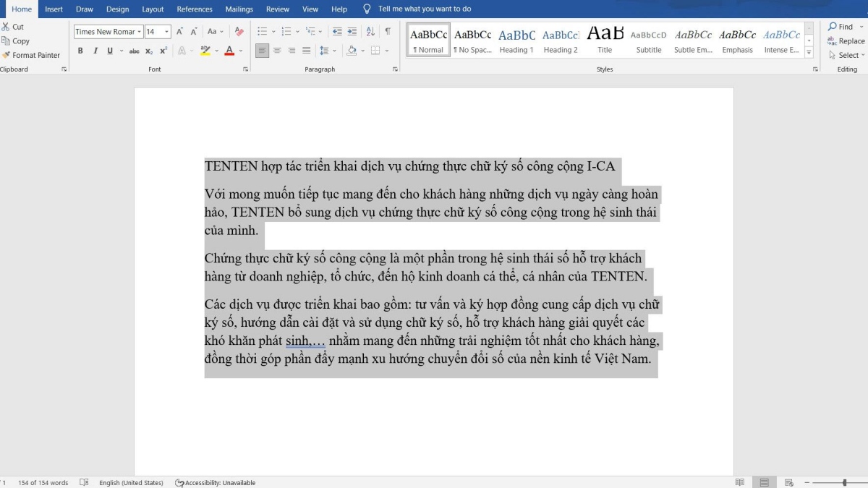Expand the Styles gallery more button

pyautogui.click(x=809, y=53)
